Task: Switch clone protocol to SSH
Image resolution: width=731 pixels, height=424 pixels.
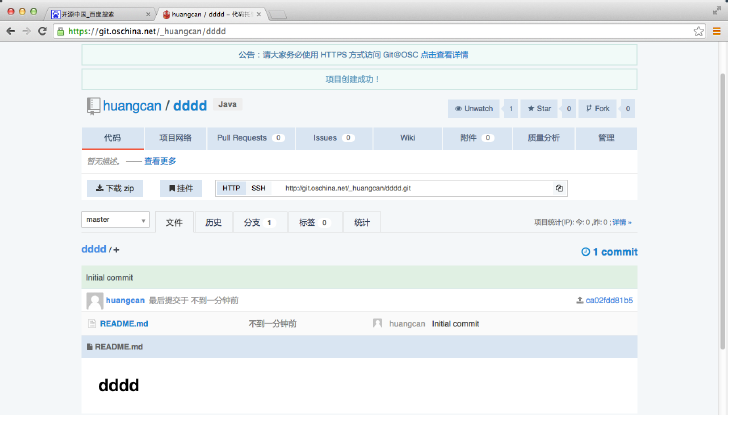Action: click(258, 188)
